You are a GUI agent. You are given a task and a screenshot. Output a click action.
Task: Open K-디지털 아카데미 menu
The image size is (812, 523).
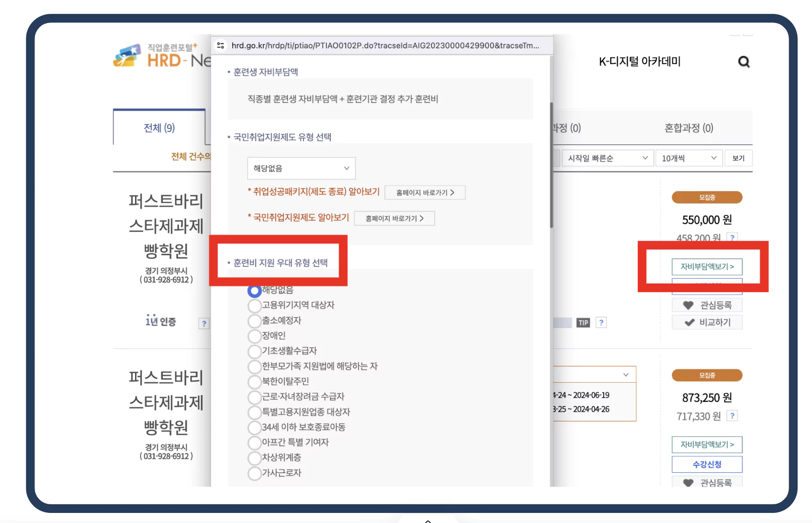640,61
